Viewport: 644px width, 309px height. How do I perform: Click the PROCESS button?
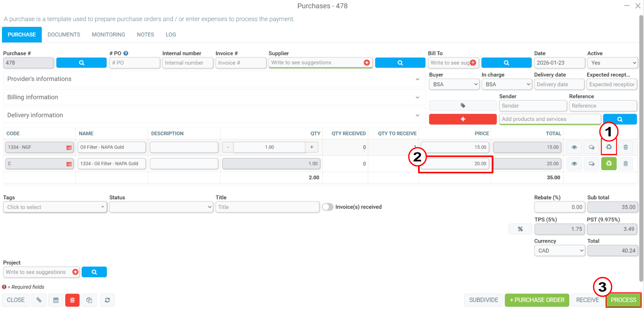coord(623,300)
